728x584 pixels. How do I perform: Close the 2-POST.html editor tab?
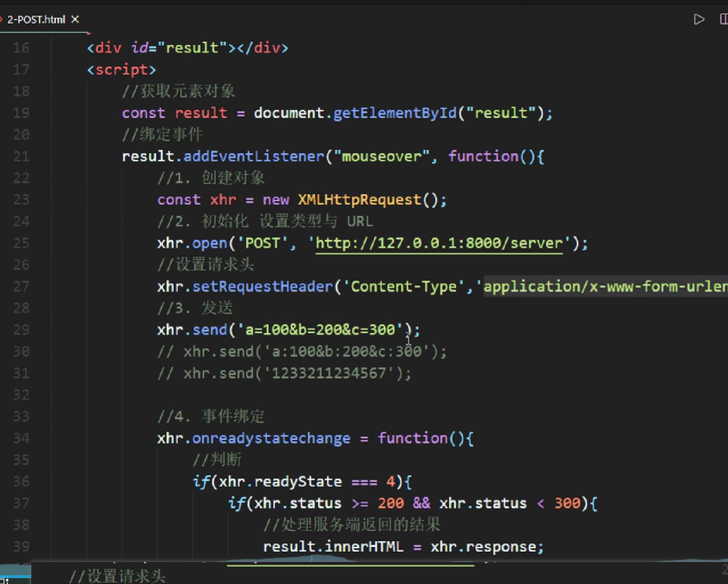coord(75,19)
